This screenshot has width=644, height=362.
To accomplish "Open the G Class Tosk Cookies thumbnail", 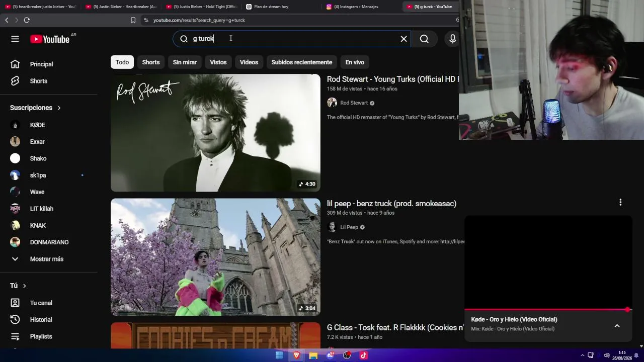I will click(215, 335).
